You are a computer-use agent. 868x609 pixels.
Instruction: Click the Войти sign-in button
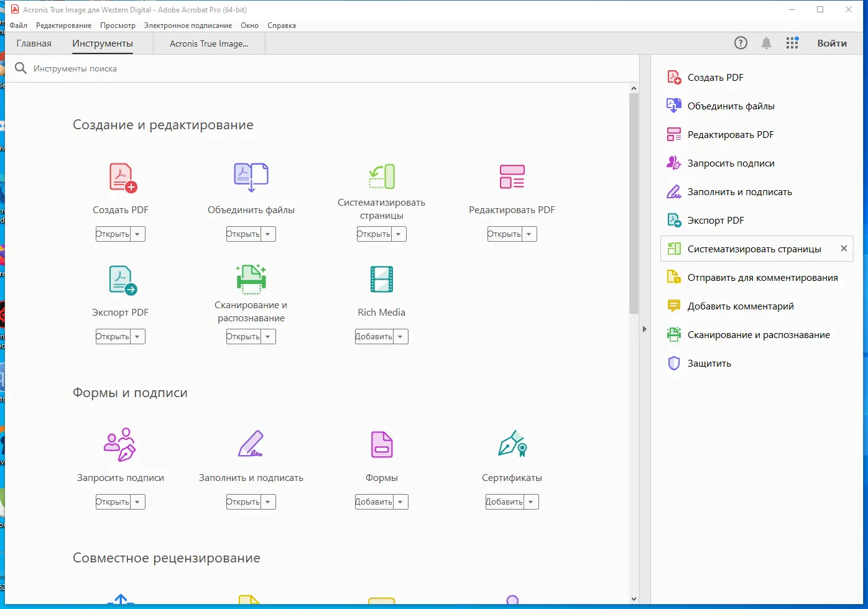pos(832,43)
